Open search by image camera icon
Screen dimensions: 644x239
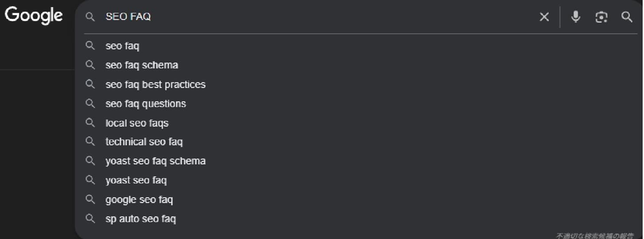point(601,17)
